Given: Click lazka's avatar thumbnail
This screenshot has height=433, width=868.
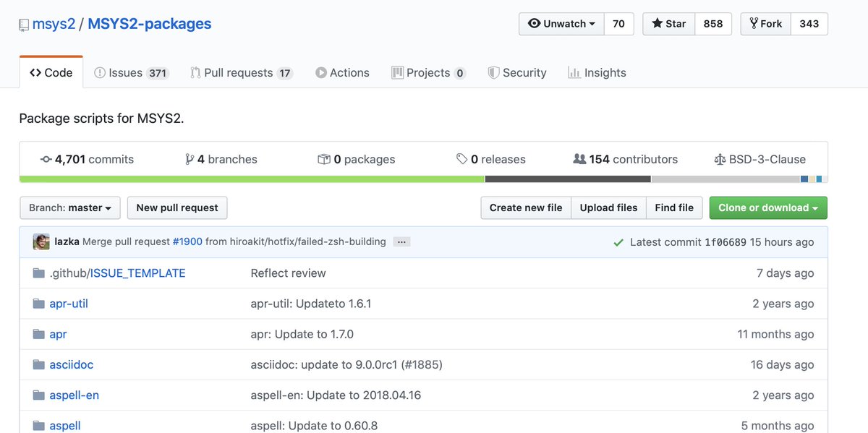Looking at the screenshot, I should tap(41, 242).
